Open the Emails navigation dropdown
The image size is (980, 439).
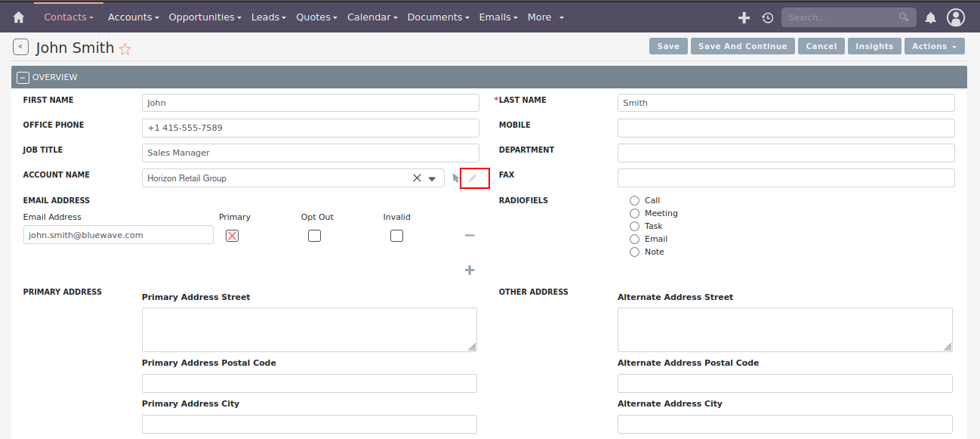click(x=498, y=17)
